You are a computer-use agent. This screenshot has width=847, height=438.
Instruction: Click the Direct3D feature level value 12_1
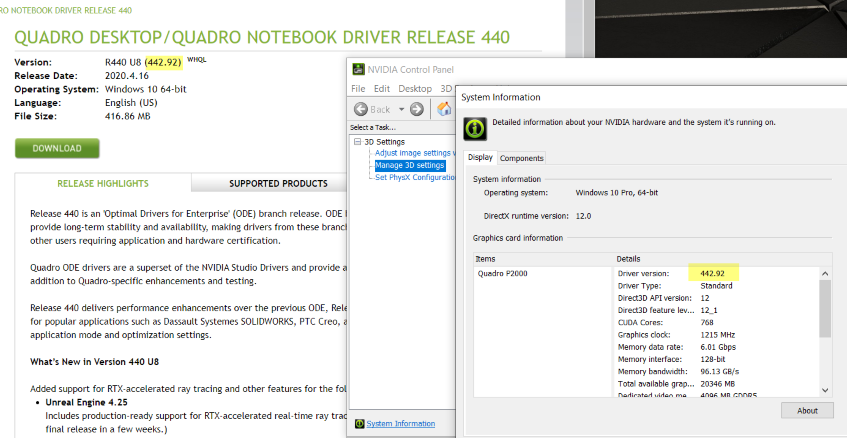click(x=709, y=311)
